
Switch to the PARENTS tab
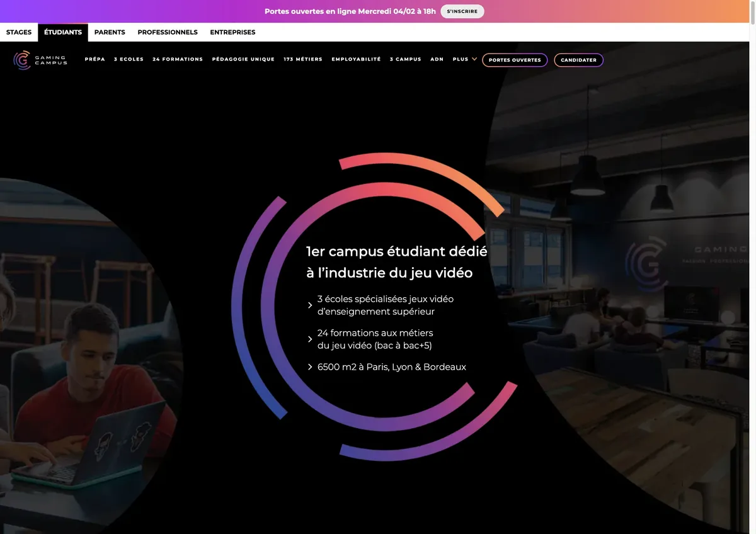pos(110,32)
